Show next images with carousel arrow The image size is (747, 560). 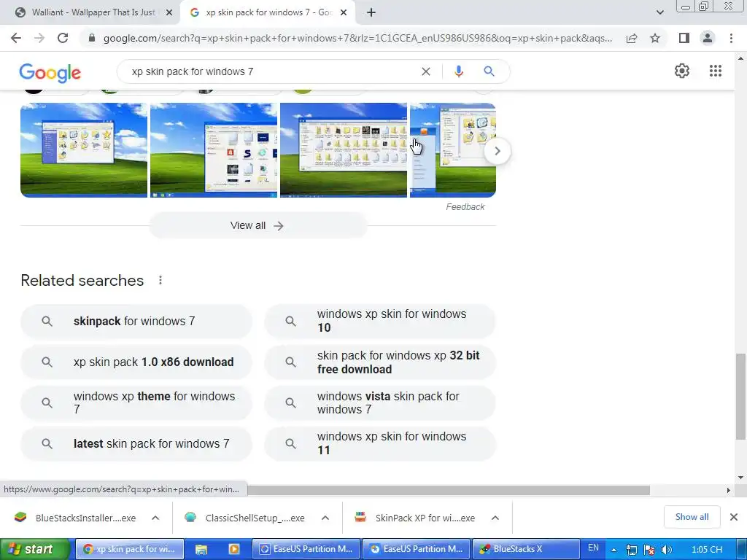click(497, 151)
